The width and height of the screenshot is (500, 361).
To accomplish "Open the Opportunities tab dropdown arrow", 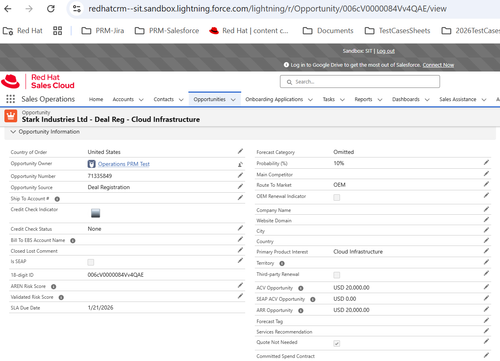I will tap(233, 99).
